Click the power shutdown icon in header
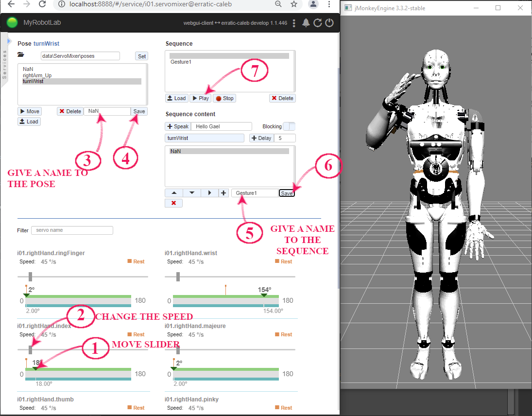Image resolution: width=532 pixels, height=416 pixels. (329, 23)
